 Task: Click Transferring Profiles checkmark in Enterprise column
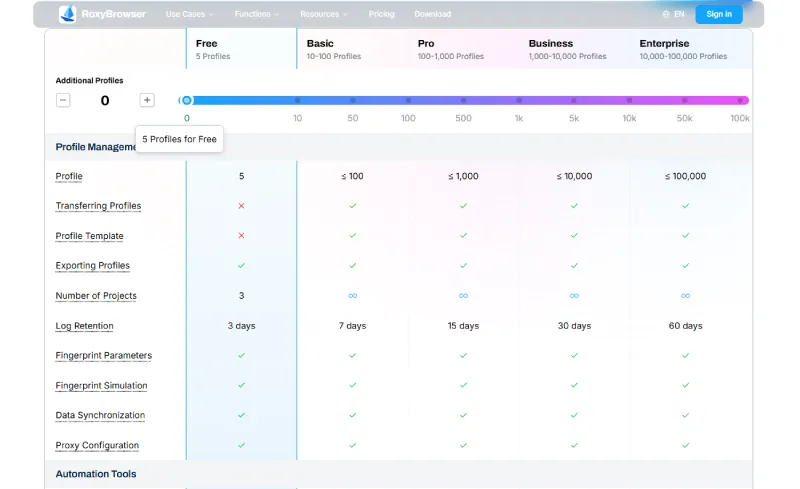686,206
